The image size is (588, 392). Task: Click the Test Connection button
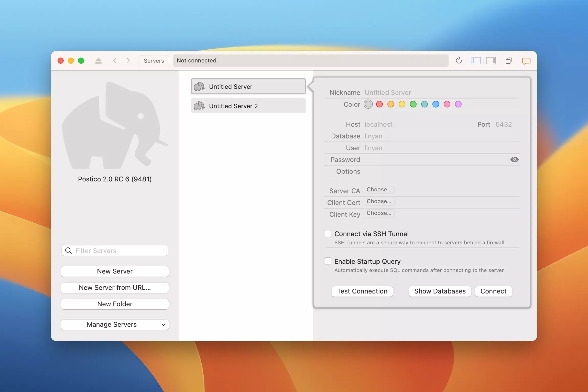coord(362,291)
